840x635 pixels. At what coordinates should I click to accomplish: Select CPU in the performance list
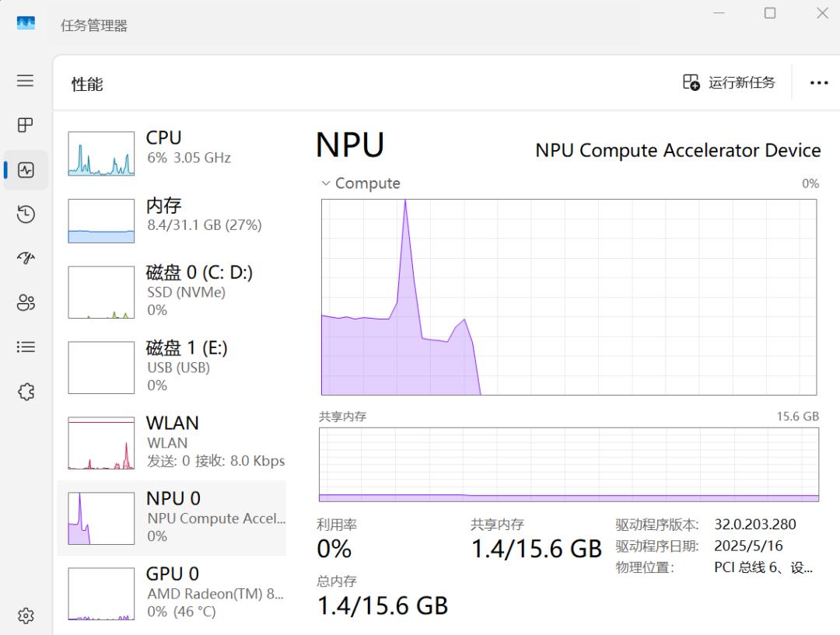tap(171, 154)
